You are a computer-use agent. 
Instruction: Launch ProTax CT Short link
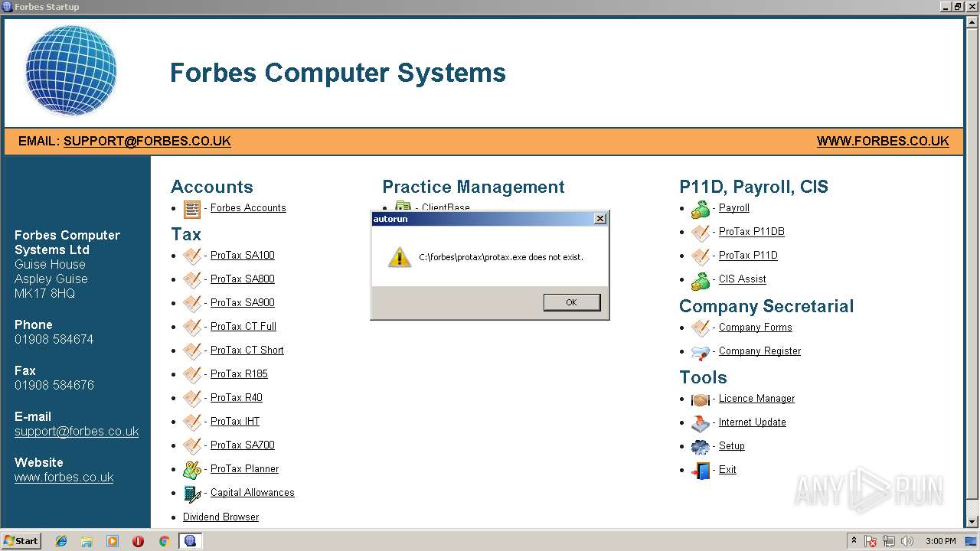247,350
